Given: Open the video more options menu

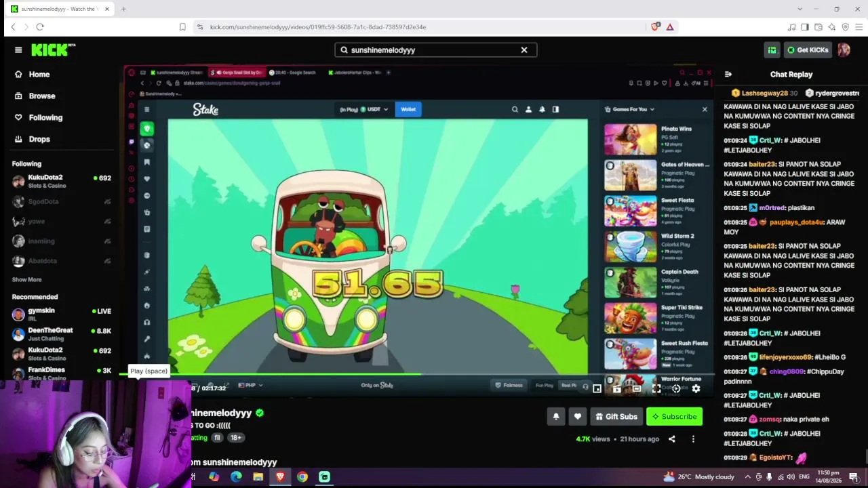Looking at the screenshot, I should [693, 439].
